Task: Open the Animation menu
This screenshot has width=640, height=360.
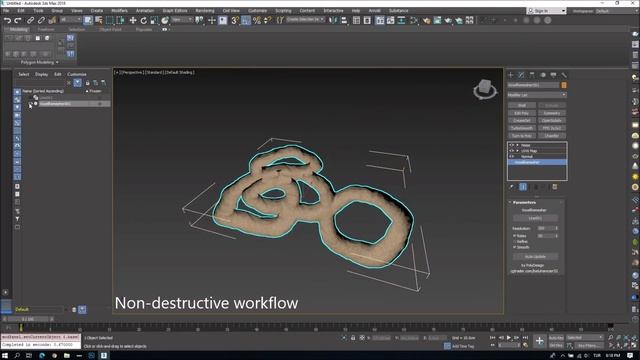Action: (145, 11)
